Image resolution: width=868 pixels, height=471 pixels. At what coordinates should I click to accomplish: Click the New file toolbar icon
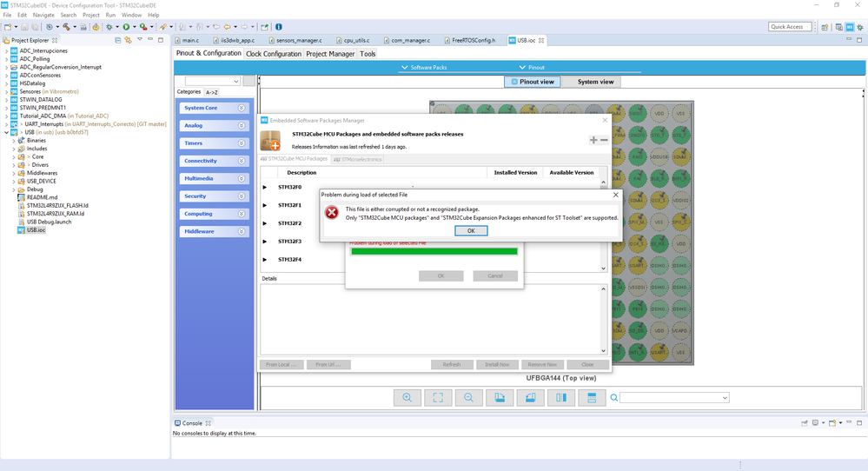[x=8, y=27]
